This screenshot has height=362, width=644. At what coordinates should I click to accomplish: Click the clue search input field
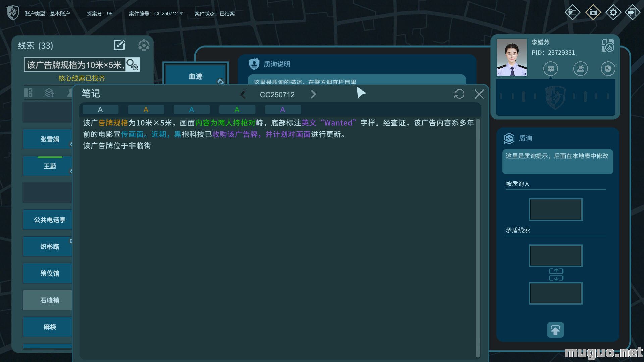tap(75, 65)
